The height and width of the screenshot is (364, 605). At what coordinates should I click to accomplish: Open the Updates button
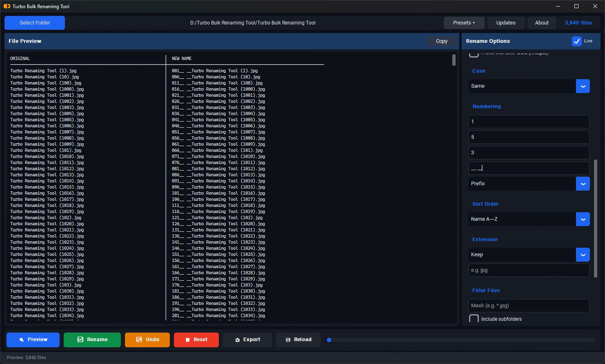[506, 23]
